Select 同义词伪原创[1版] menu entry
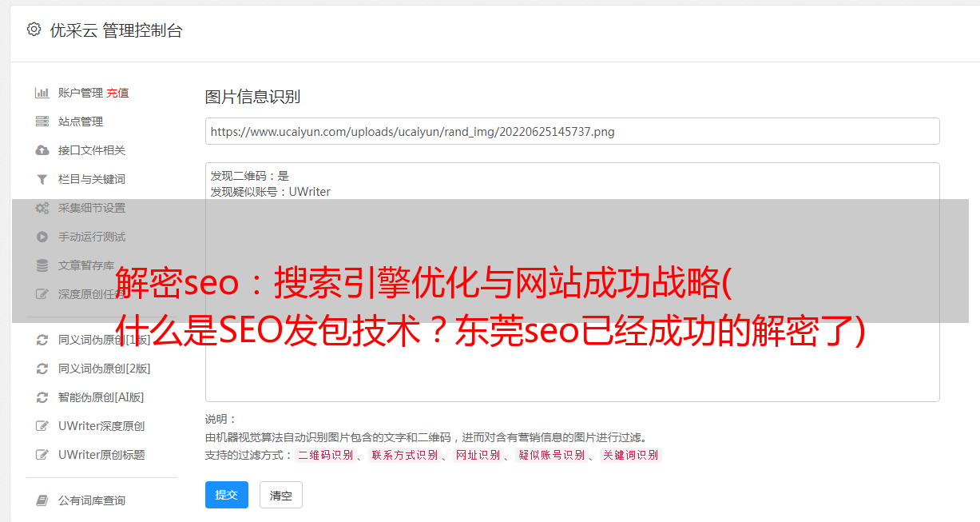The width and height of the screenshot is (980, 522). [x=105, y=340]
